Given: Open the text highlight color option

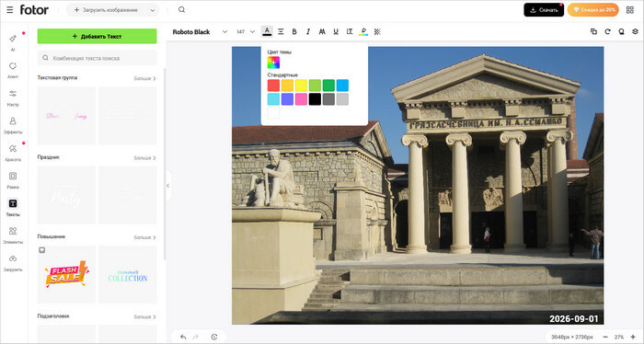Looking at the screenshot, I should click(363, 31).
